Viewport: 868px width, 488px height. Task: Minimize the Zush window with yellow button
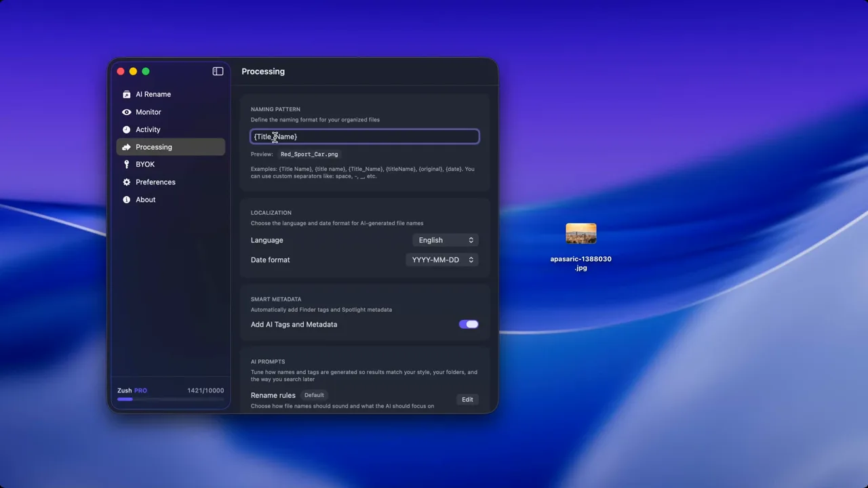click(133, 71)
